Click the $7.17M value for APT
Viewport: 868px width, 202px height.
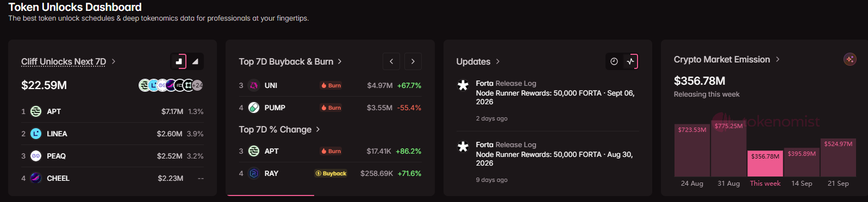coord(172,111)
